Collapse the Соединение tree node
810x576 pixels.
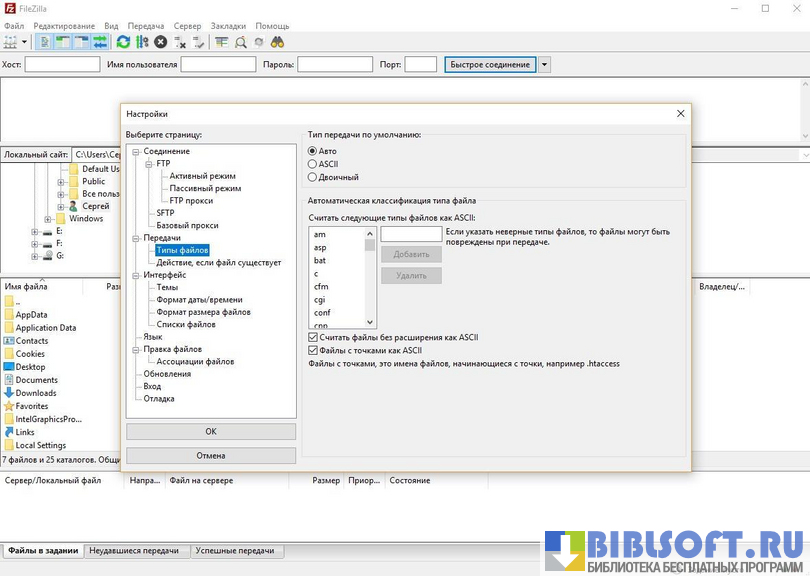coord(135,152)
